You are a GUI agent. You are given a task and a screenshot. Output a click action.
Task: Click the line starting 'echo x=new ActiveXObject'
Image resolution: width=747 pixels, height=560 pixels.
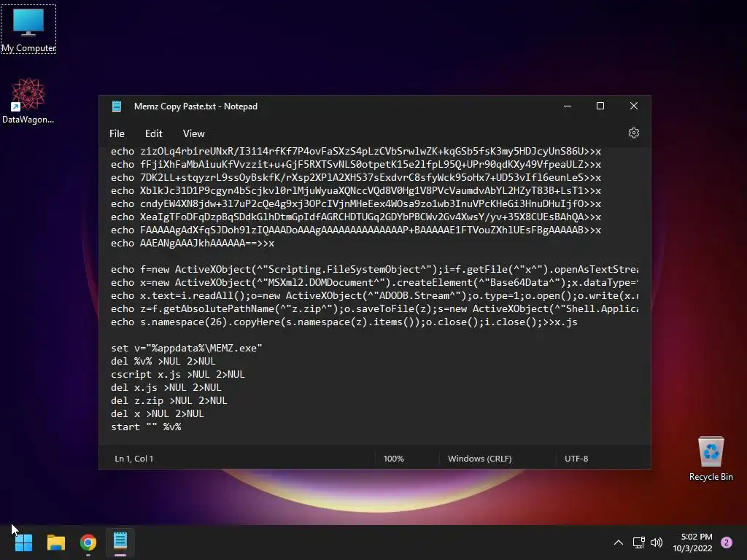tap(374, 283)
